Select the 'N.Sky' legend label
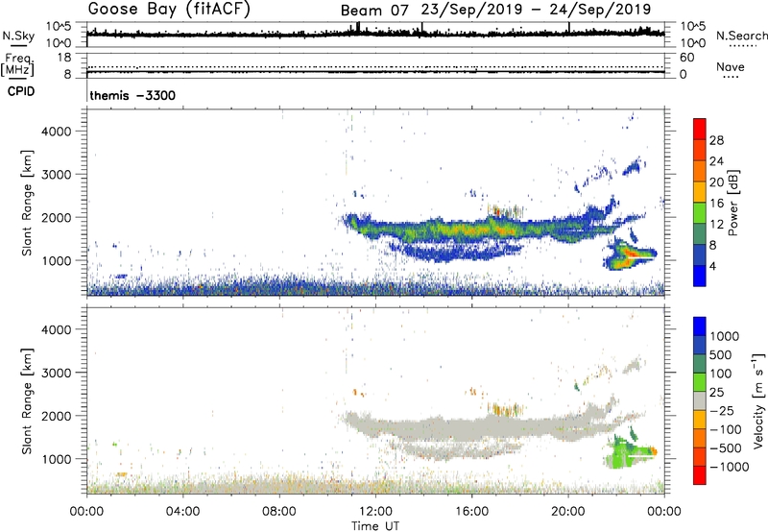Image resolution: width=768 pixels, height=532 pixels. pyautogui.click(x=18, y=36)
